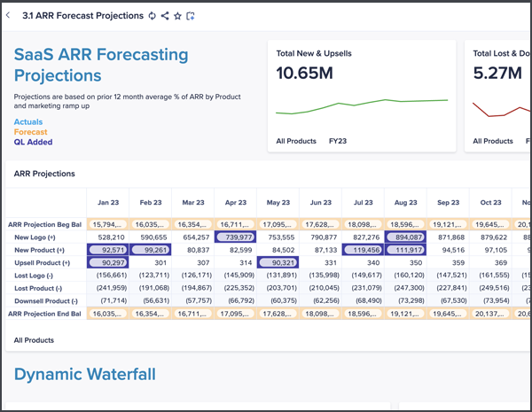Select All Products on the New & Upsells card
Screen dimensions: 532x412
(x=296, y=141)
